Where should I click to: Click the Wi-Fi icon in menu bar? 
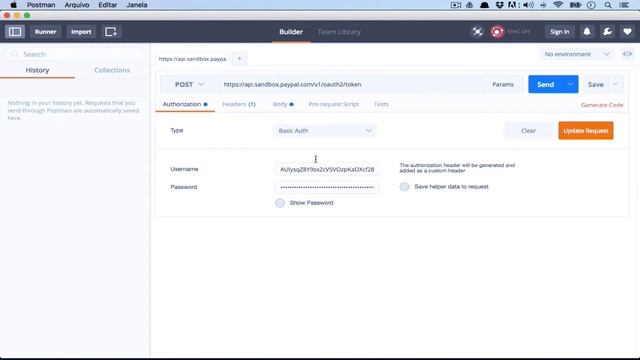point(558,5)
